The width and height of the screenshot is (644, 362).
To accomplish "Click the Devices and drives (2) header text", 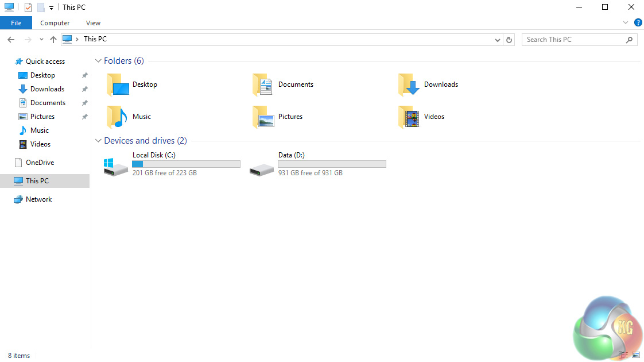I will coord(145,141).
